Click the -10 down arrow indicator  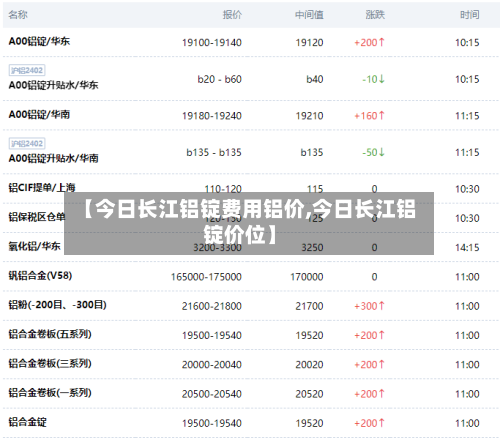coord(374,79)
